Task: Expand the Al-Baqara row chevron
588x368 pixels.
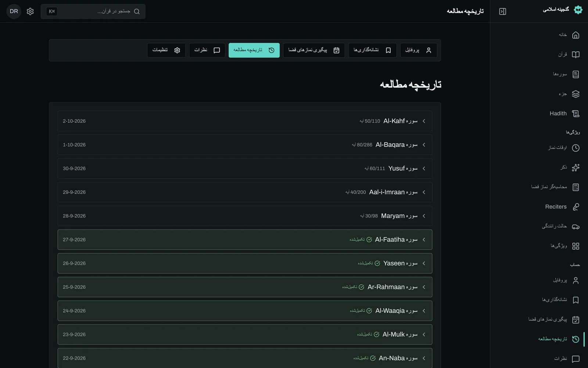Action: pyautogui.click(x=424, y=145)
